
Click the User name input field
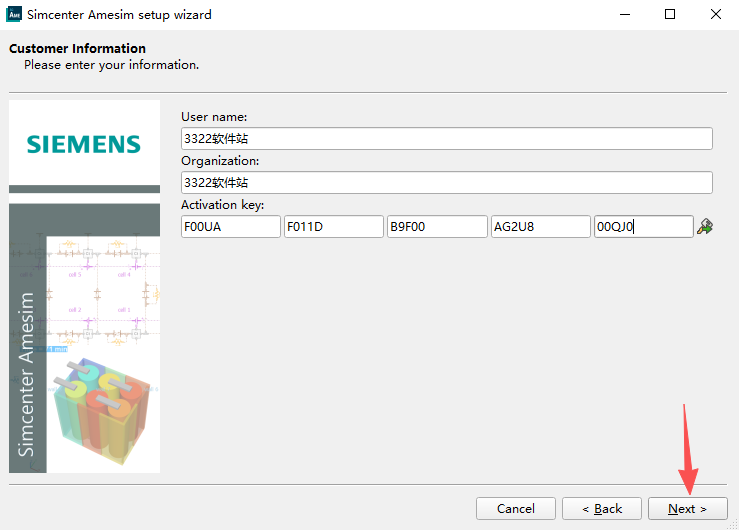tap(446, 139)
